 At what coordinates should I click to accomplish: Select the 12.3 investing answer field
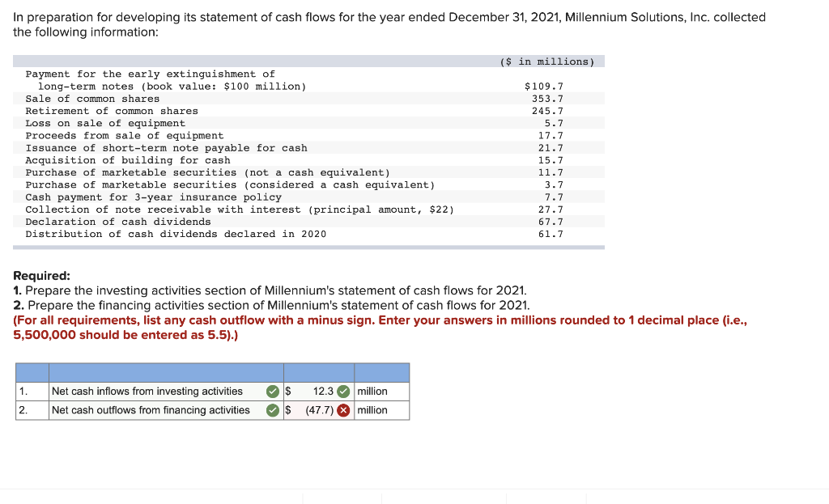[x=319, y=392]
